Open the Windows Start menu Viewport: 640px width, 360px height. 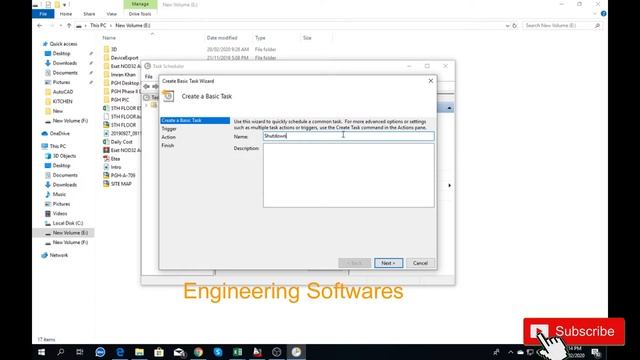[42, 352]
